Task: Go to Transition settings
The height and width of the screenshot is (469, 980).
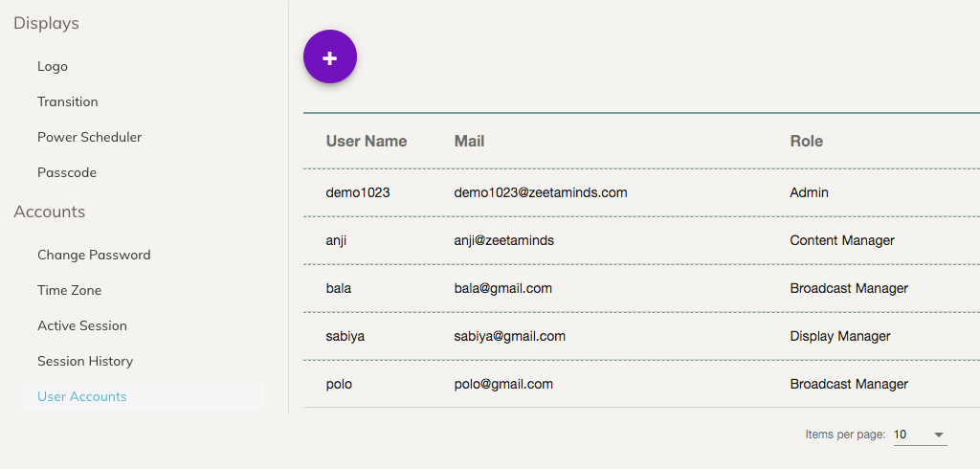Action: [x=68, y=101]
